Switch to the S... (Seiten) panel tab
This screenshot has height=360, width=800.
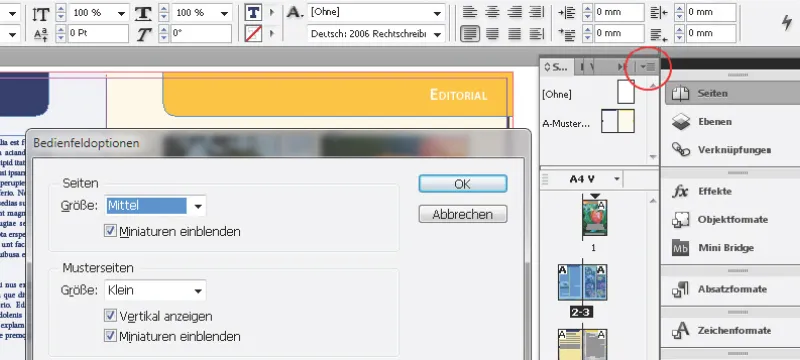click(556, 66)
